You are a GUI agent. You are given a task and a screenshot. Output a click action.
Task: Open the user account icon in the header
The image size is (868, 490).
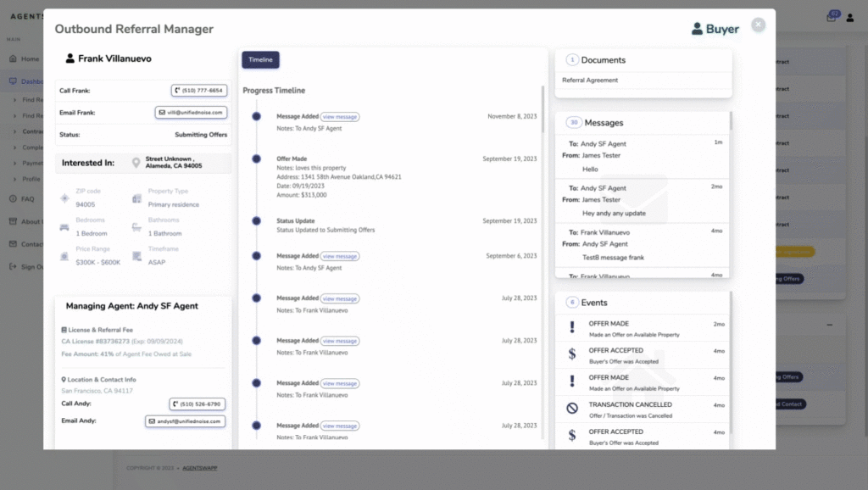pos(849,18)
